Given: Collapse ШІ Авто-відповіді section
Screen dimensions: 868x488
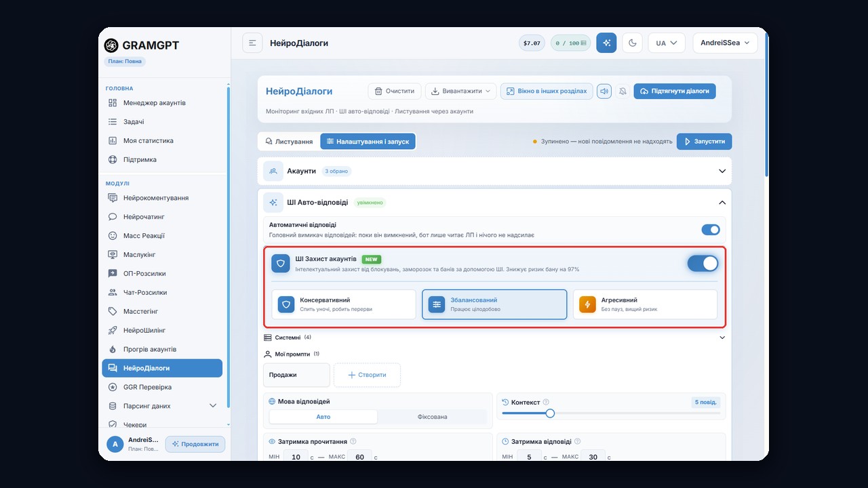Looking at the screenshot, I should 722,203.
